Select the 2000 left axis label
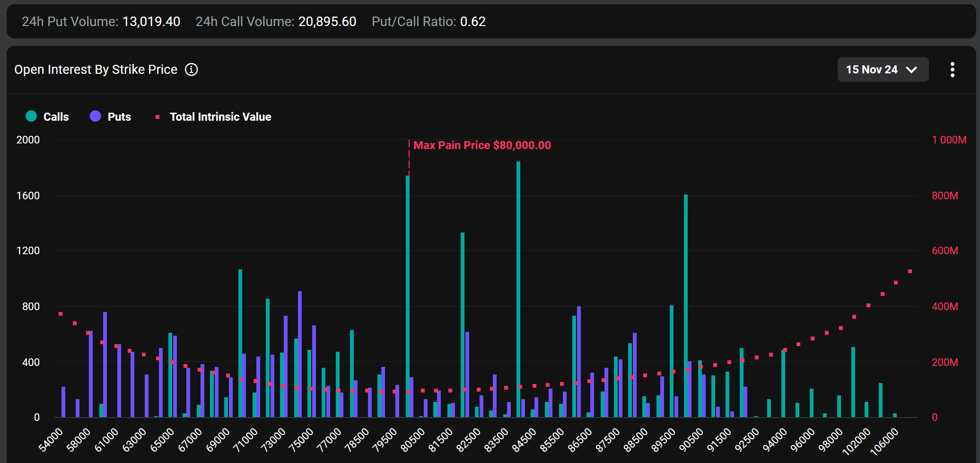 point(28,140)
